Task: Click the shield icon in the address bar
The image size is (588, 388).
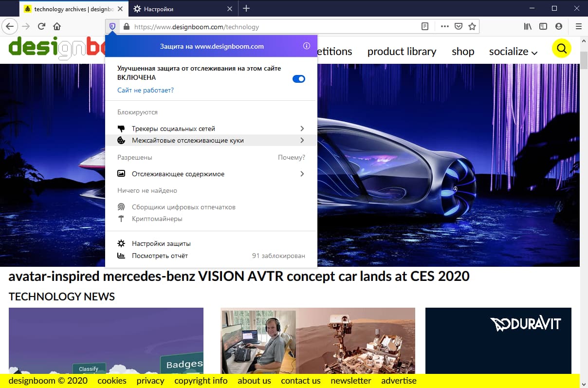Action: click(112, 27)
